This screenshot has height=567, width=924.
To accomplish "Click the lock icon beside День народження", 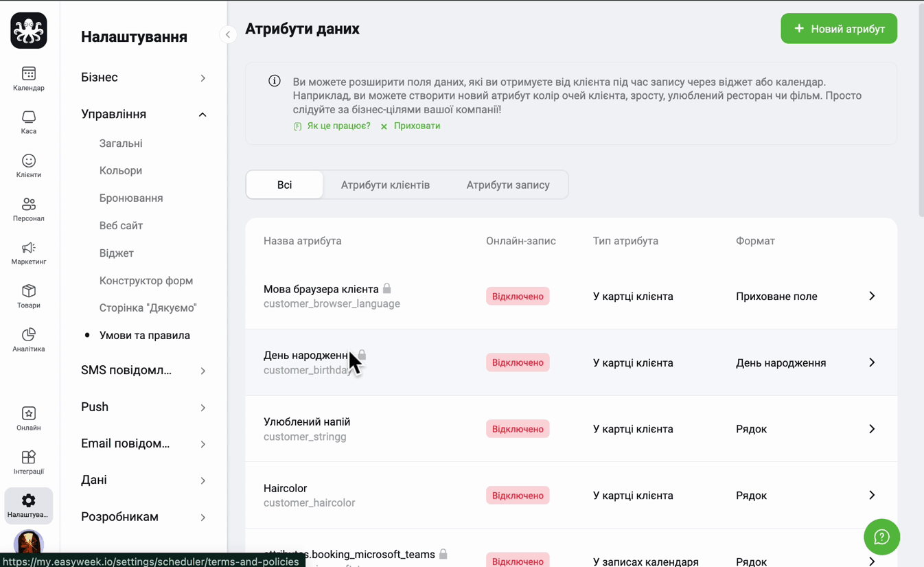I will pos(362,355).
